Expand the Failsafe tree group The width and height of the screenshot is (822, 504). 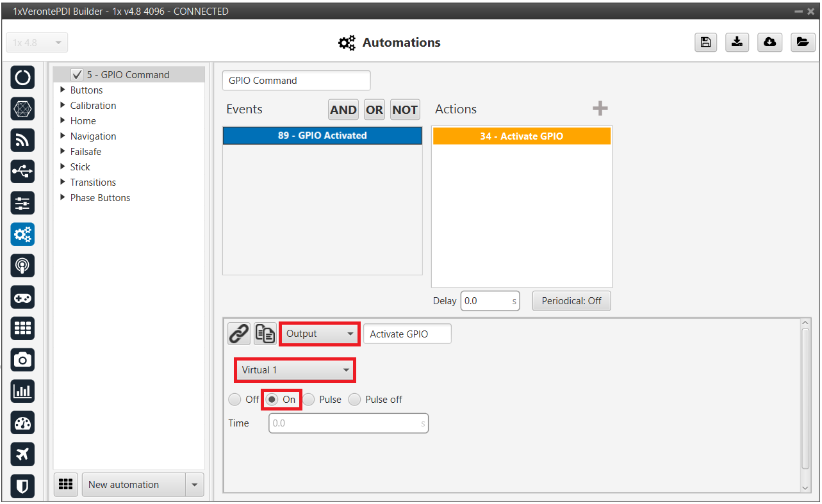click(63, 152)
